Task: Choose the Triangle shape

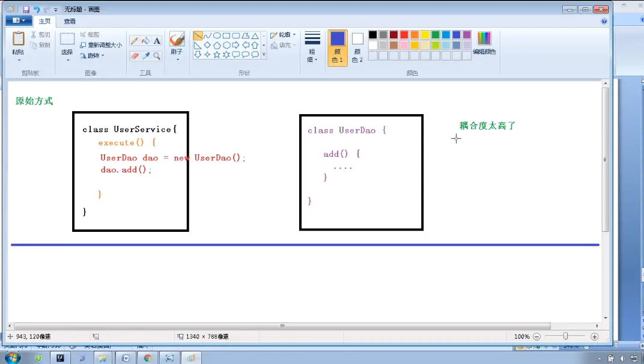Action: [x=255, y=36]
